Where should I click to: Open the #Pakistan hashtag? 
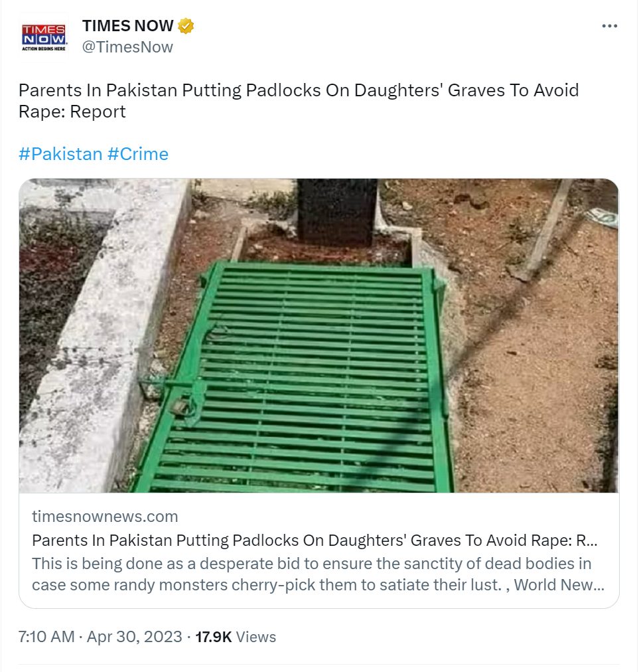(x=60, y=154)
